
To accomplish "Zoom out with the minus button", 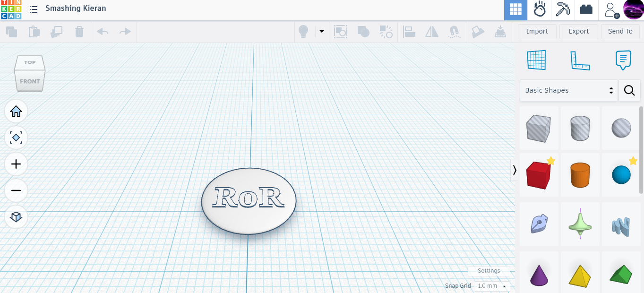I will (16, 190).
